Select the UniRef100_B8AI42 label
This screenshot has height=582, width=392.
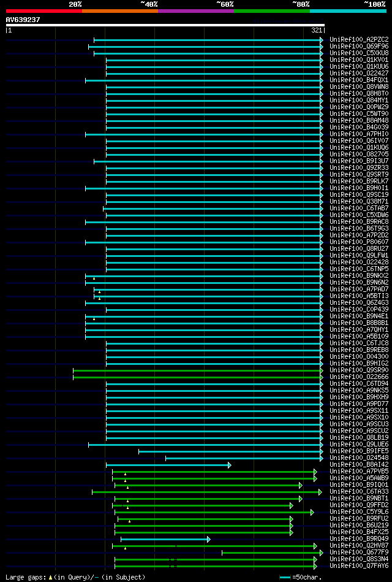tap(359, 465)
